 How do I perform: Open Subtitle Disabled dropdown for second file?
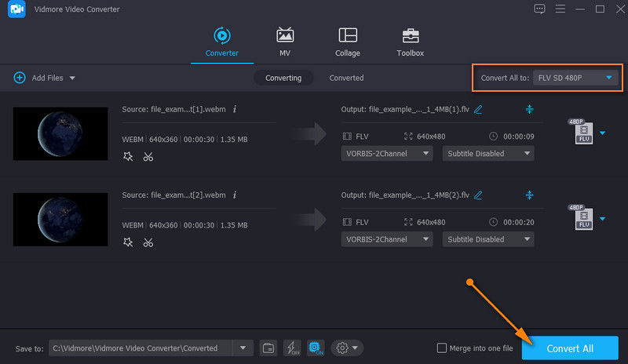coord(487,239)
